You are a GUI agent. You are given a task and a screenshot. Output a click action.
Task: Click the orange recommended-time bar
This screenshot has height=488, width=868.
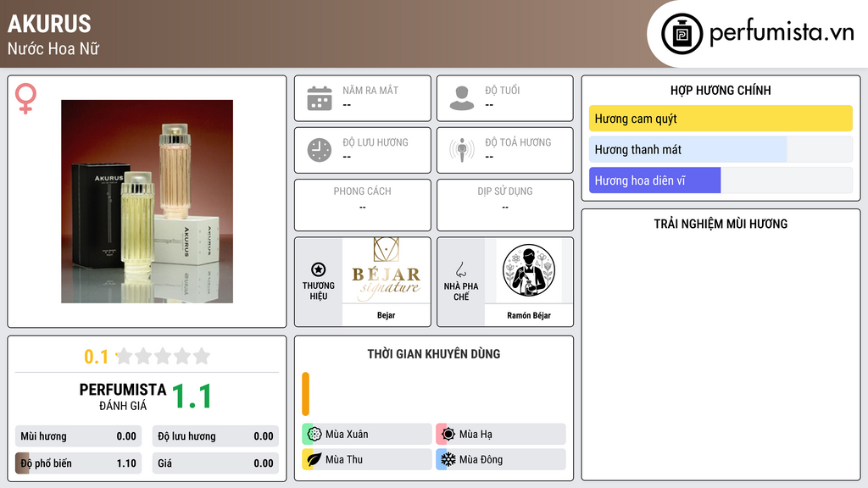(305, 394)
